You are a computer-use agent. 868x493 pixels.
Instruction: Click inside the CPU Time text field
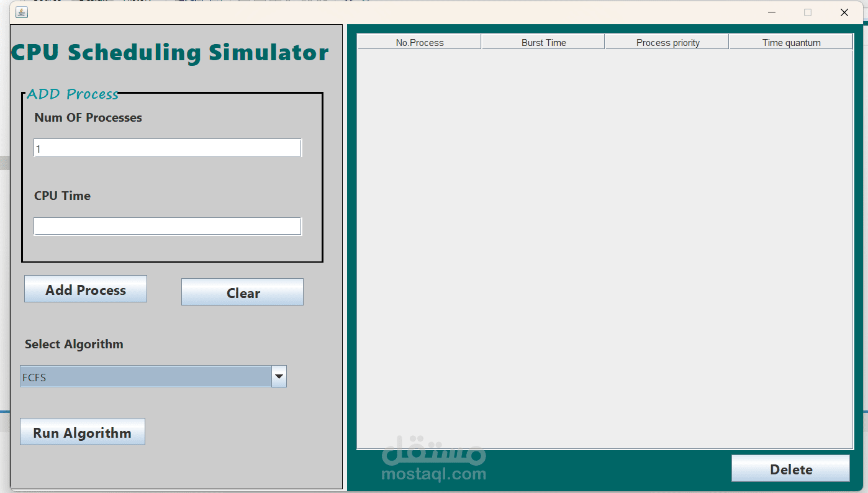[x=167, y=225]
